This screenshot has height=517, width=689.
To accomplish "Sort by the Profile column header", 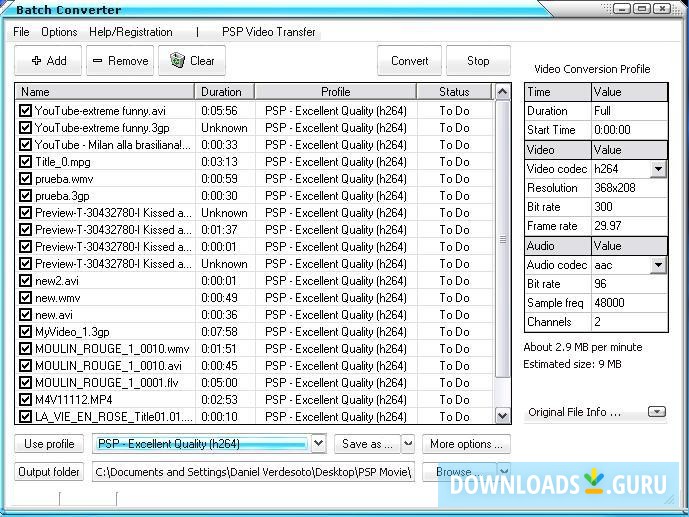I will (x=335, y=92).
